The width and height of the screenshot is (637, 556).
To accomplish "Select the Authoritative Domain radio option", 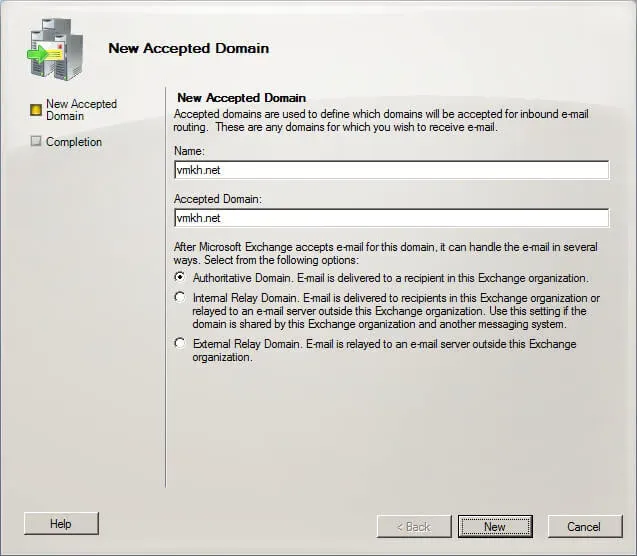I will pyautogui.click(x=180, y=277).
